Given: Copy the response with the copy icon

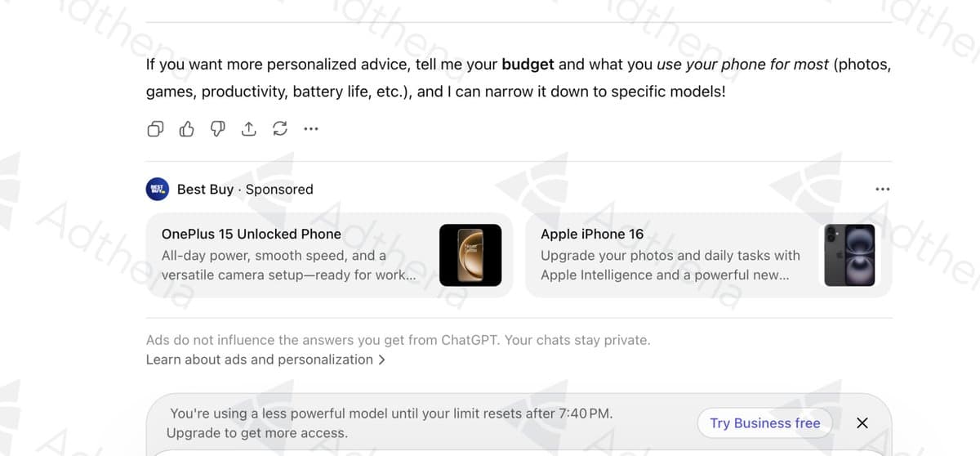Looking at the screenshot, I should [155, 129].
